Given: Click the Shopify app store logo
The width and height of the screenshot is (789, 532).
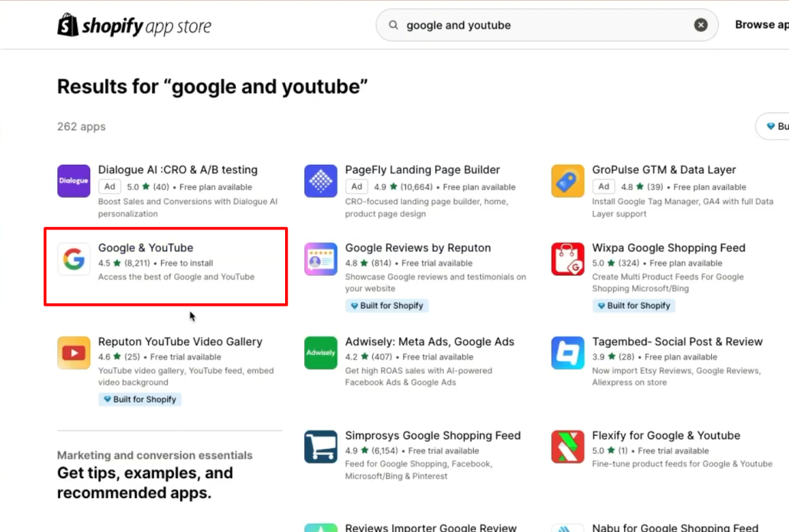Looking at the screenshot, I should 134,25.
